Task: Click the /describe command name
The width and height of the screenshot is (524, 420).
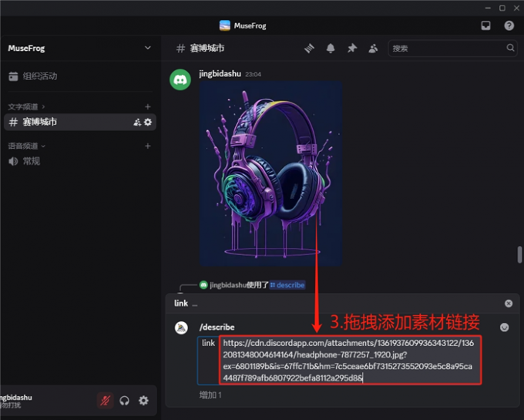Action: [217, 327]
